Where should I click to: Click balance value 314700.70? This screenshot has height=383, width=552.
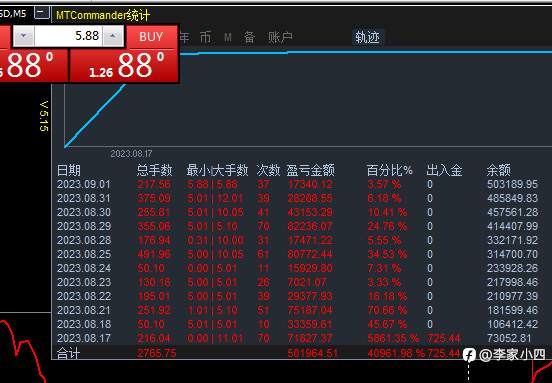coord(513,254)
